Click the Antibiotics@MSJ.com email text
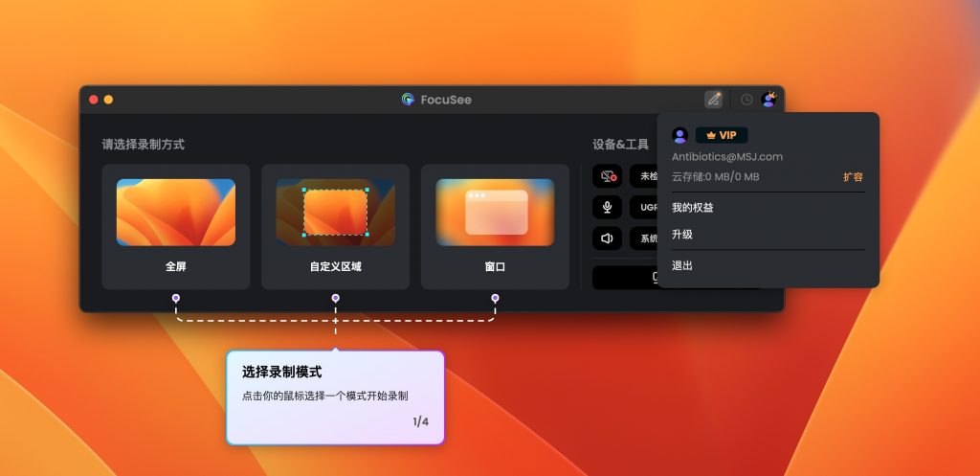 click(727, 157)
